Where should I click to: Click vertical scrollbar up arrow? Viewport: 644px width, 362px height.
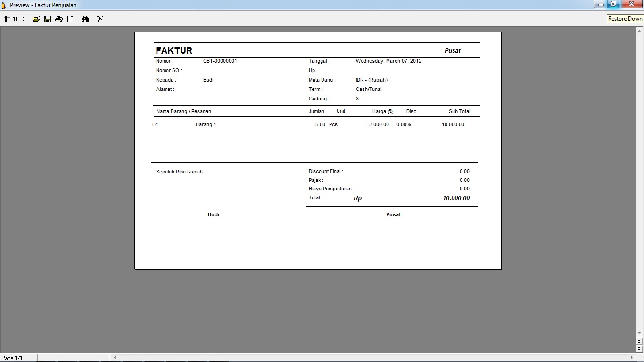tap(639, 30)
